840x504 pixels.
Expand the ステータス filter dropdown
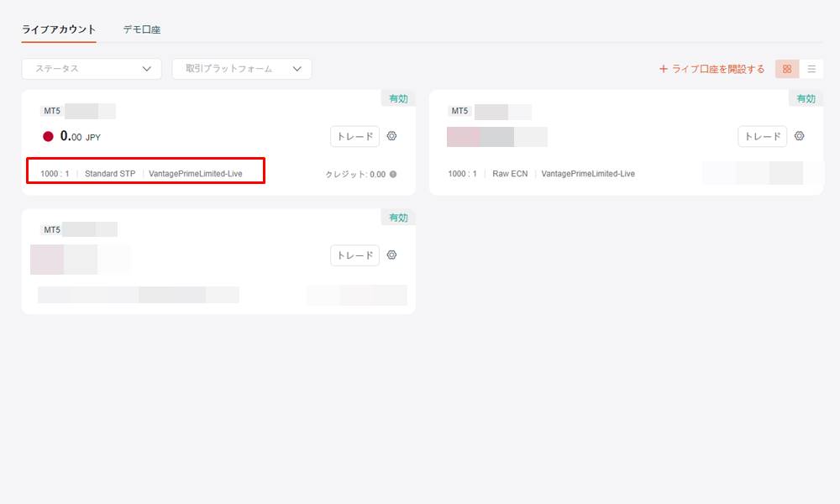pyautogui.click(x=92, y=69)
